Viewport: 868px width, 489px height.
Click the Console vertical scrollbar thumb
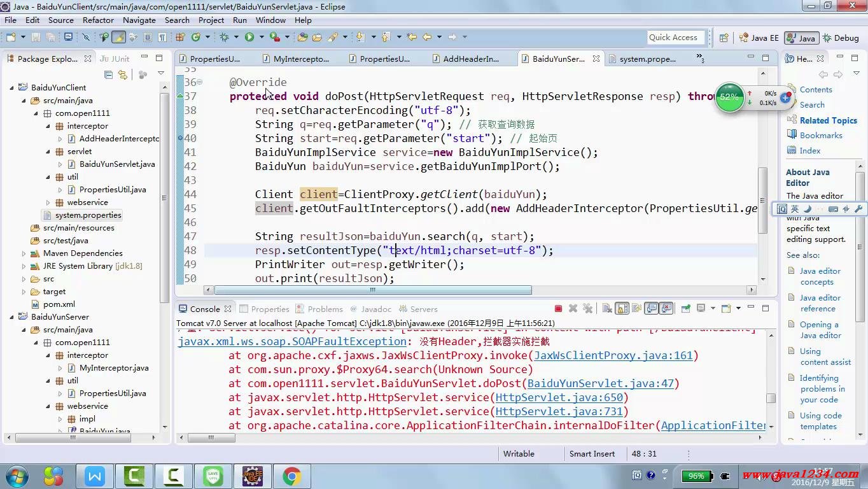[771, 399]
